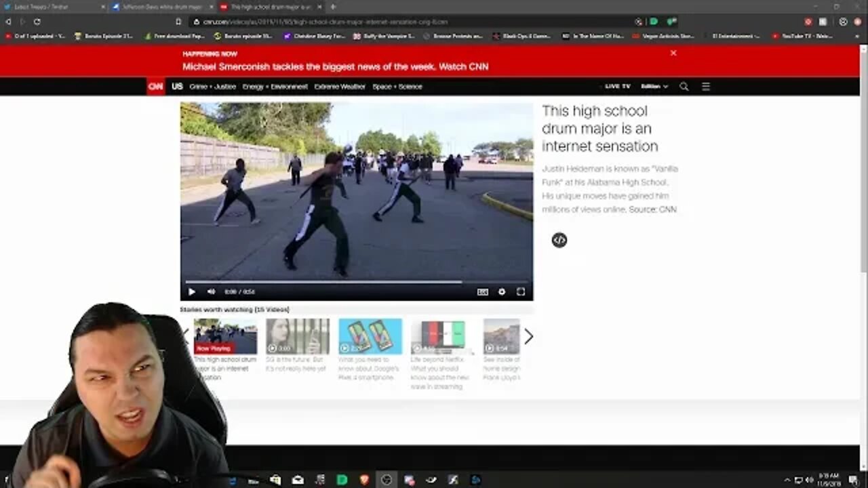This screenshot has width=868, height=488.
Task: Show hidden system tray icons
Action: 787,480
